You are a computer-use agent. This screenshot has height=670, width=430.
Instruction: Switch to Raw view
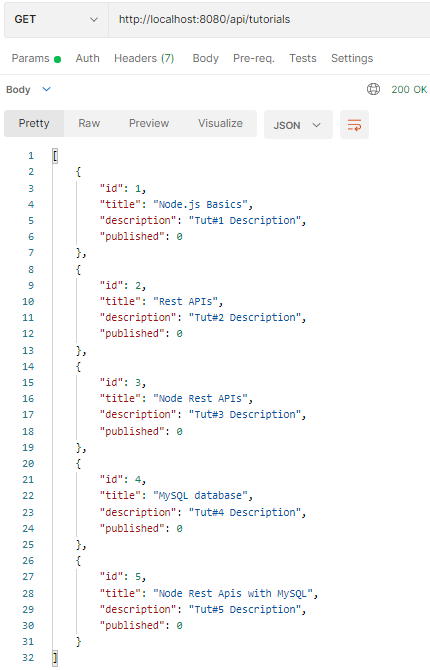tap(89, 123)
